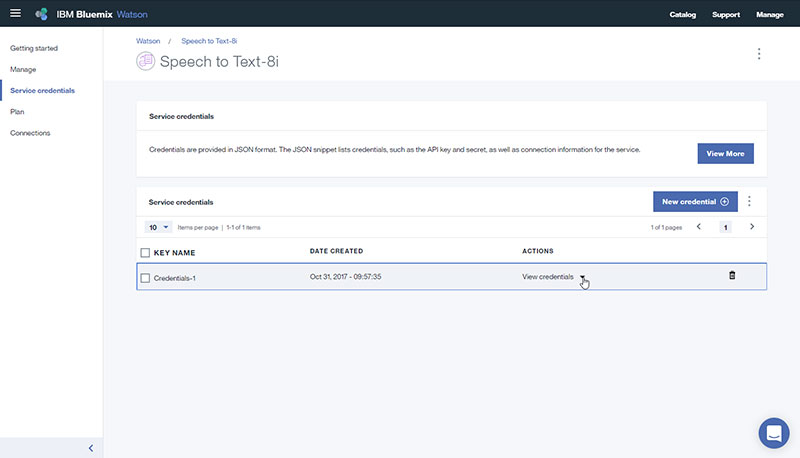Click the Speech to Text-8i page title
Viewport: 800px width, 458px height.
pos(219,61)
